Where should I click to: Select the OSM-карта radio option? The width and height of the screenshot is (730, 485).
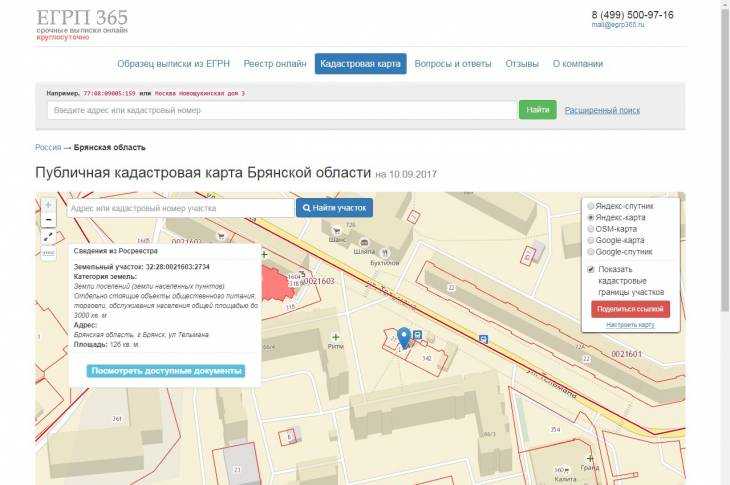click(591, 229)
